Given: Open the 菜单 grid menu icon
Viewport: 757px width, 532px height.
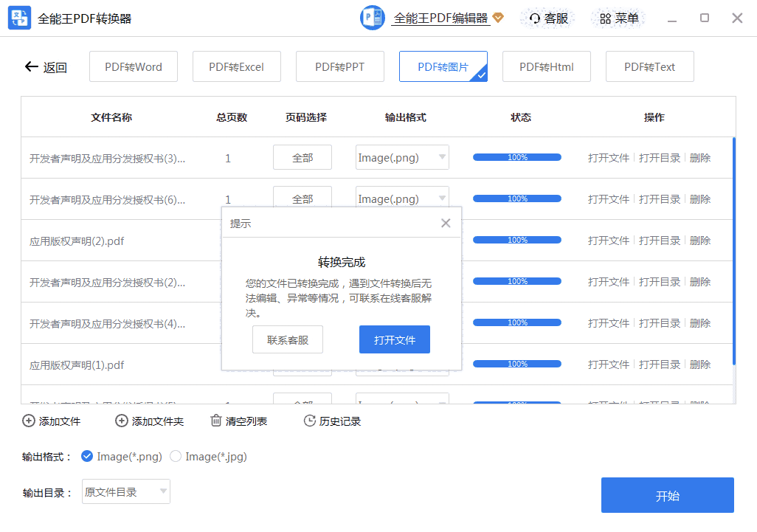Looking at the screenshot, I should click(x=605, y=18).
